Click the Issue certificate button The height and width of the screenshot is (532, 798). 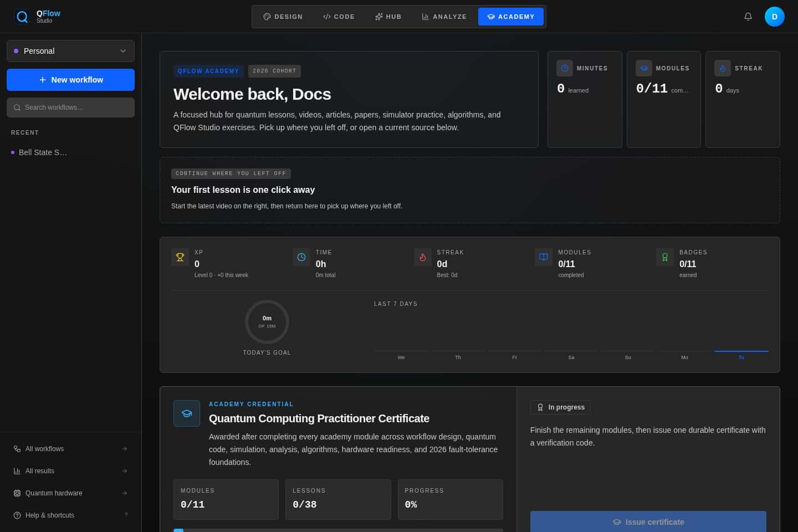click(x=648, y=521)
